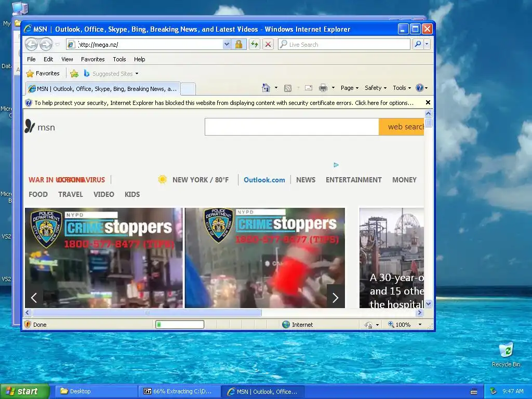
Task: Expand the Print options dropdown arrow
Action: click(333, 88)
